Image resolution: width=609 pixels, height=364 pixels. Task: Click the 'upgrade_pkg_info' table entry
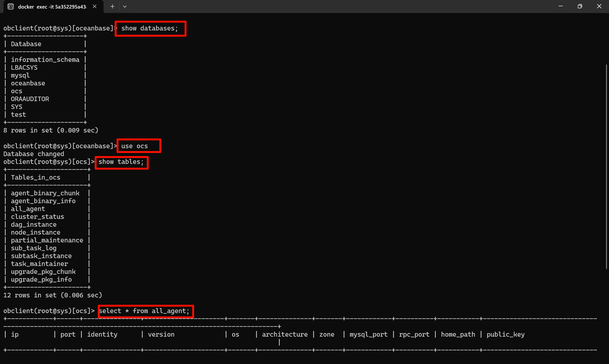[x=41, y=280]
